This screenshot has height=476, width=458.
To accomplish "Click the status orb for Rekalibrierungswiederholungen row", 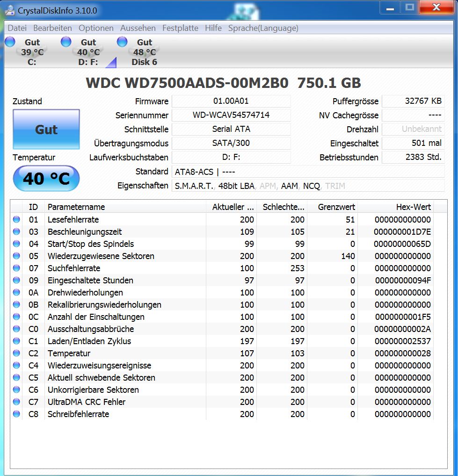I will [x=16, y=304].
